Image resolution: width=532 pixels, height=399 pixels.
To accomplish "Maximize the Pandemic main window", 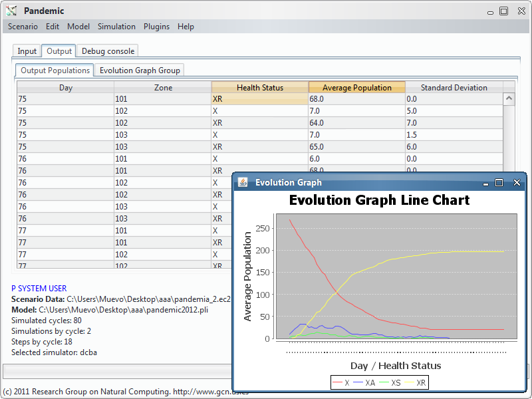I will (504, 11).
